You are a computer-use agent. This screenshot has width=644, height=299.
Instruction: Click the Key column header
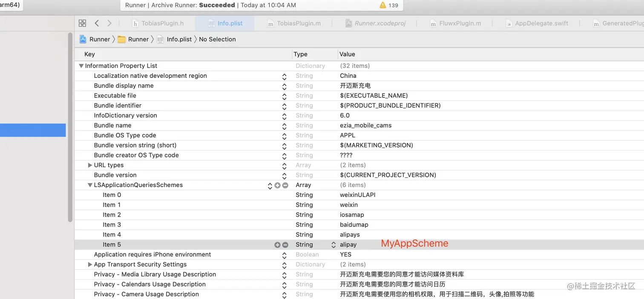pos(89,54)
